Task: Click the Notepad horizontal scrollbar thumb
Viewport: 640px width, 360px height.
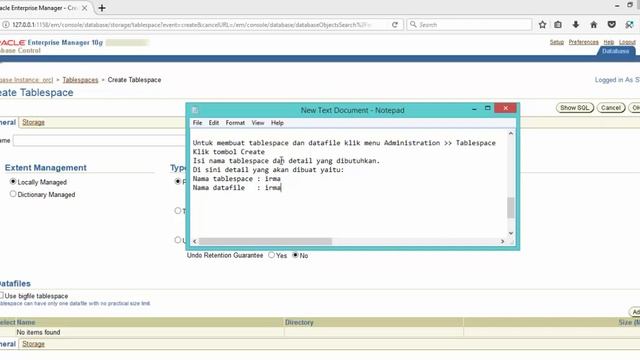Action: tap(265, 241)
